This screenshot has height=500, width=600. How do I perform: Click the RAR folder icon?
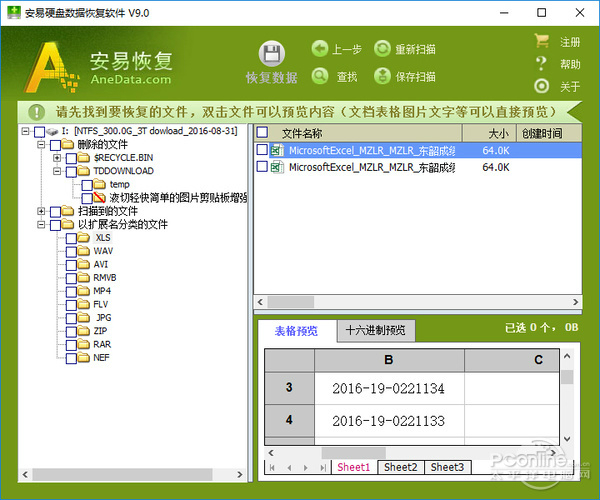(x=83, y=344)
